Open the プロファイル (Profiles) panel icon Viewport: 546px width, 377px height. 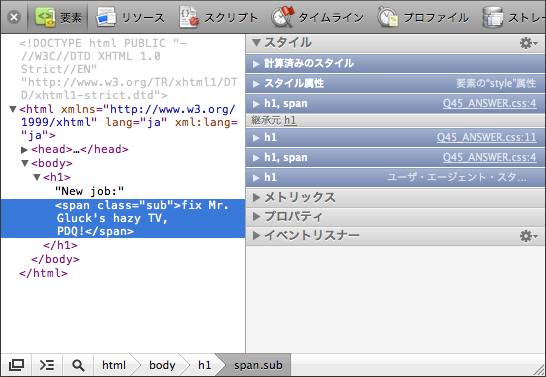[x=388, y=16]
